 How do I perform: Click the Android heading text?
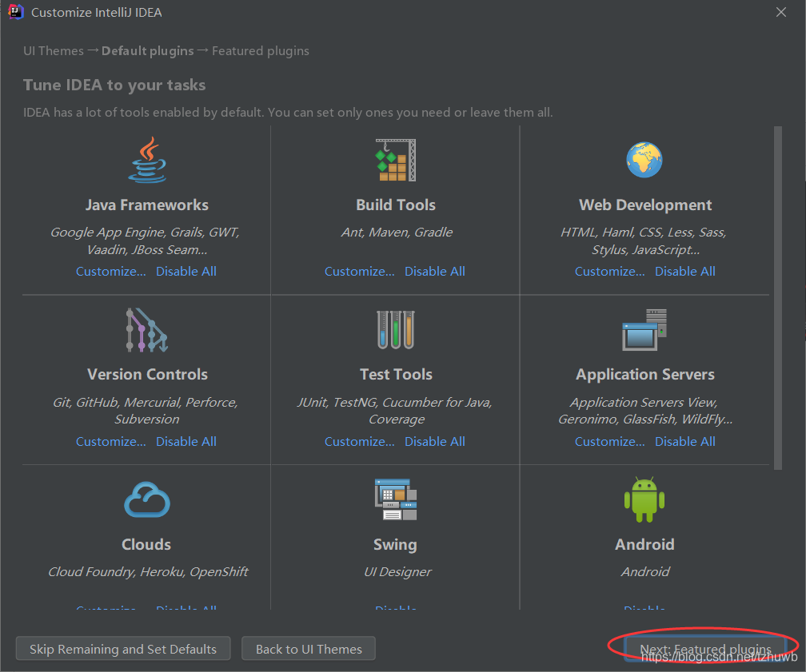[644, 545]
